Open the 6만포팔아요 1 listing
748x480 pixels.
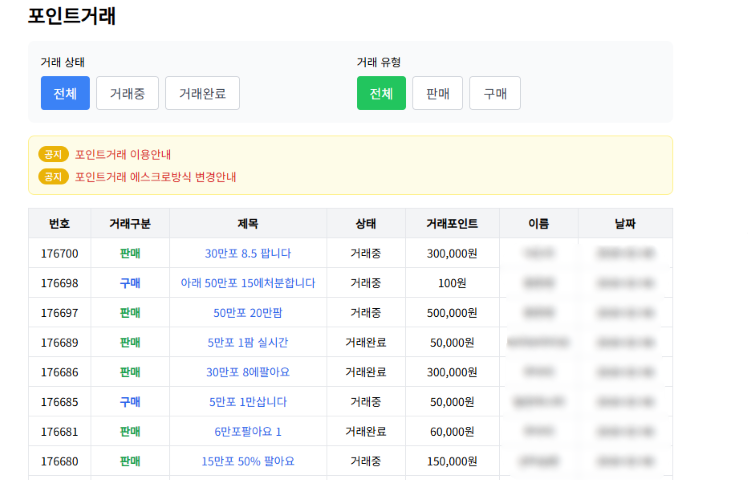pyautogui.click(x=248, y=432)
